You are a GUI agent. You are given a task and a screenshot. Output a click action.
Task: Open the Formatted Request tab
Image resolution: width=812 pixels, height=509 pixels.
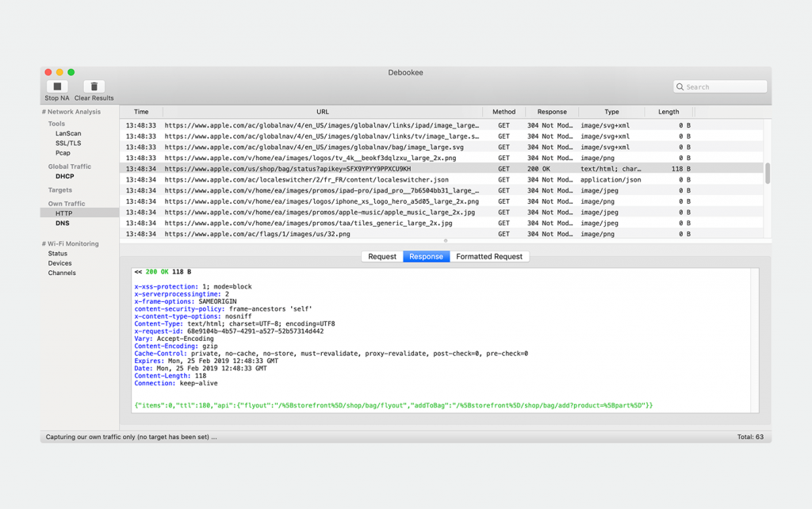pos(489,256)
